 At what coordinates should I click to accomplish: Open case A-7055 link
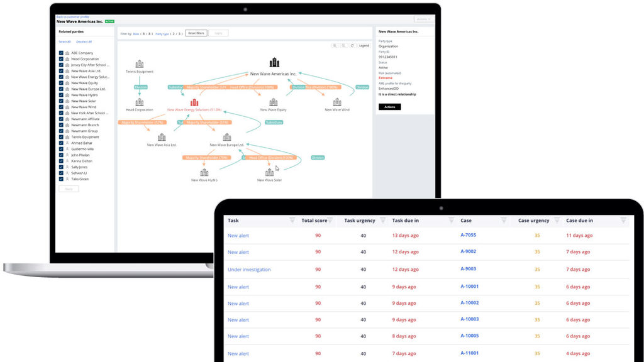tap(468, 235)
